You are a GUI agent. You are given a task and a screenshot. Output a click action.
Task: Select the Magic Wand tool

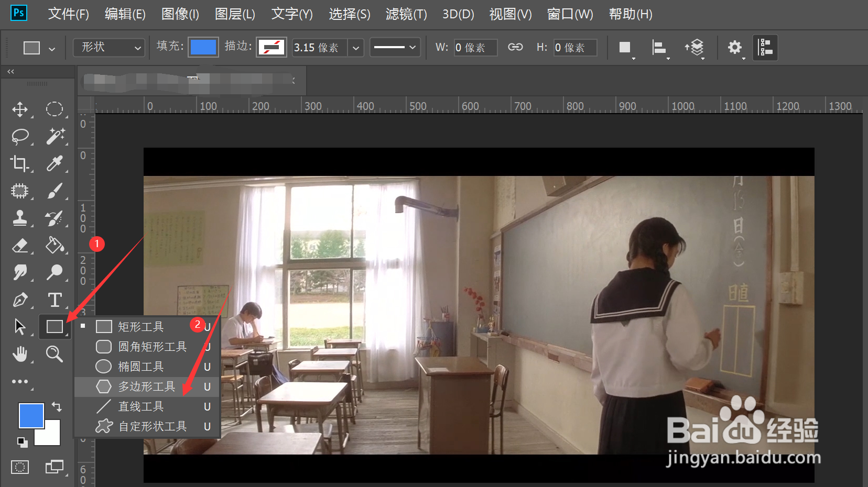tap(55, 136)
